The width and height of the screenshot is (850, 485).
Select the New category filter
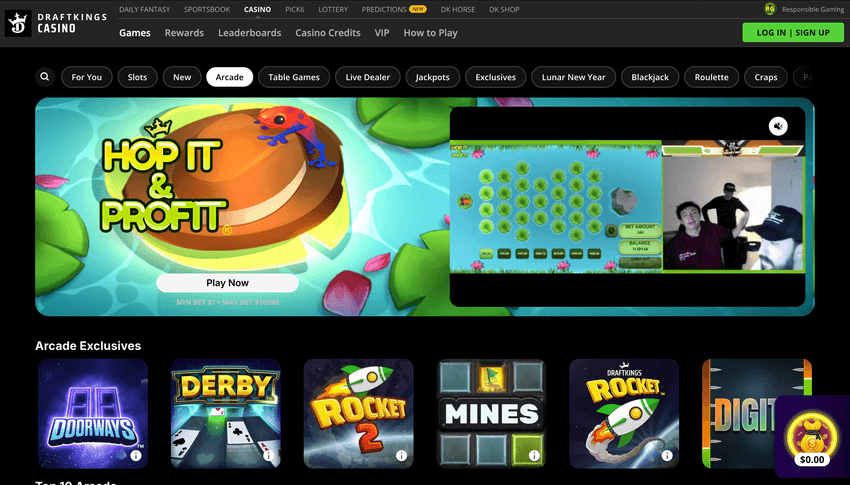coord(182,77)
